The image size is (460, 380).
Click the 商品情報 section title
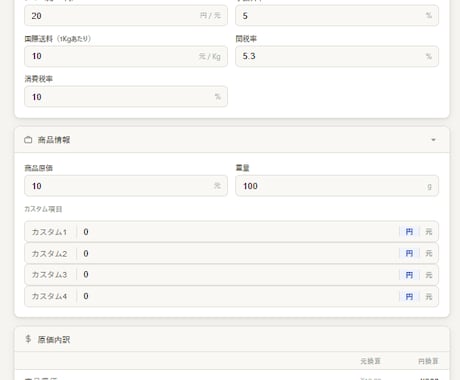pos(54,140)
